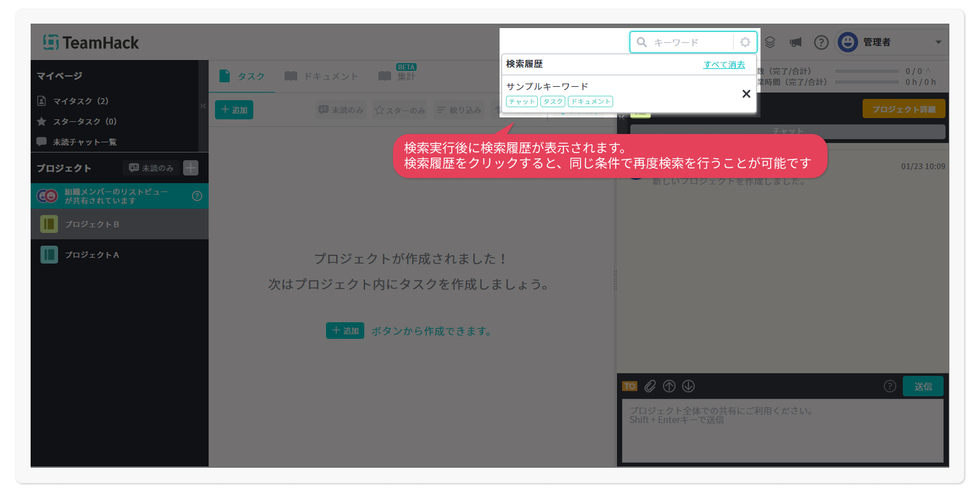Open the 集計 BETA tab
The width and height of the screenshot is (980, 492).
[x=397, y=77]
